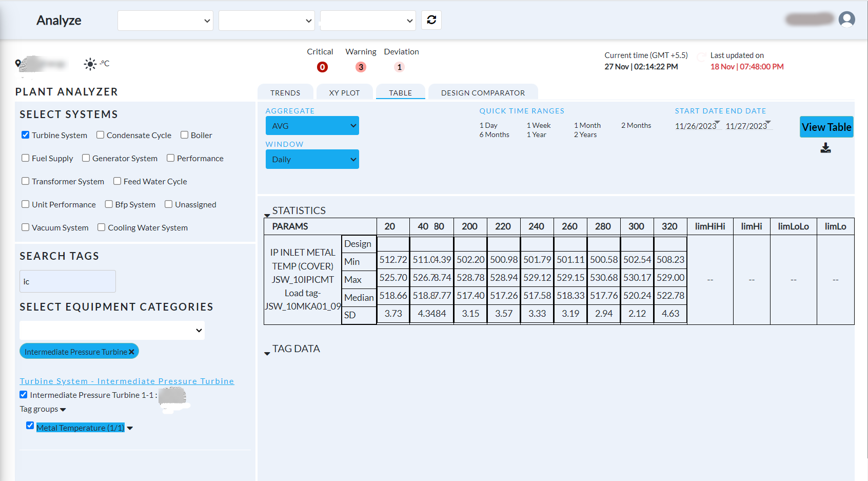Enable the Generator System checkbox
Viewport: 868px width, 481px height.
click(x=86, y=158)
